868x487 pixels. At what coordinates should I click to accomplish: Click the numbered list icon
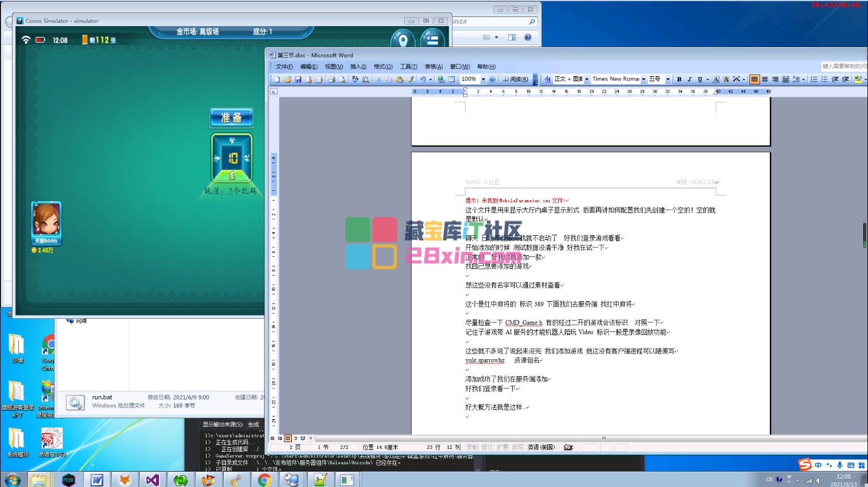814,80
